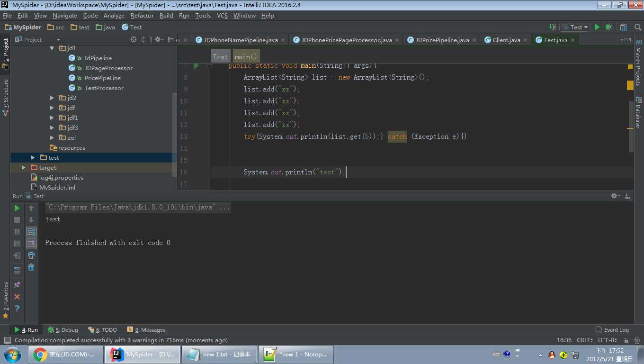Click Chrome JD.COM window in Windows taskbar
Viewport: 644px width, 364px height.
(66, 355)
